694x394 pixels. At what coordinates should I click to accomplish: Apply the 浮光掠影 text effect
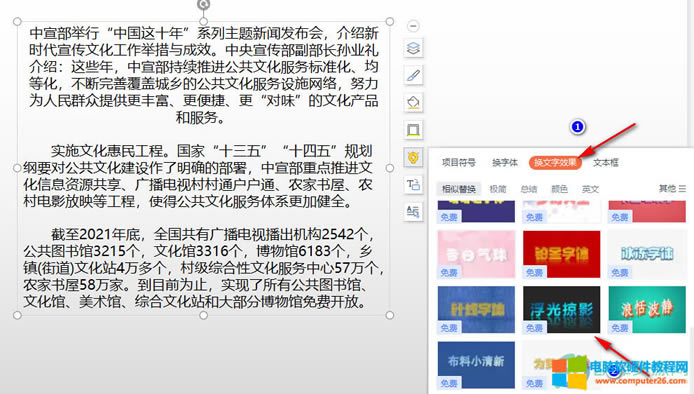[561, 309]
